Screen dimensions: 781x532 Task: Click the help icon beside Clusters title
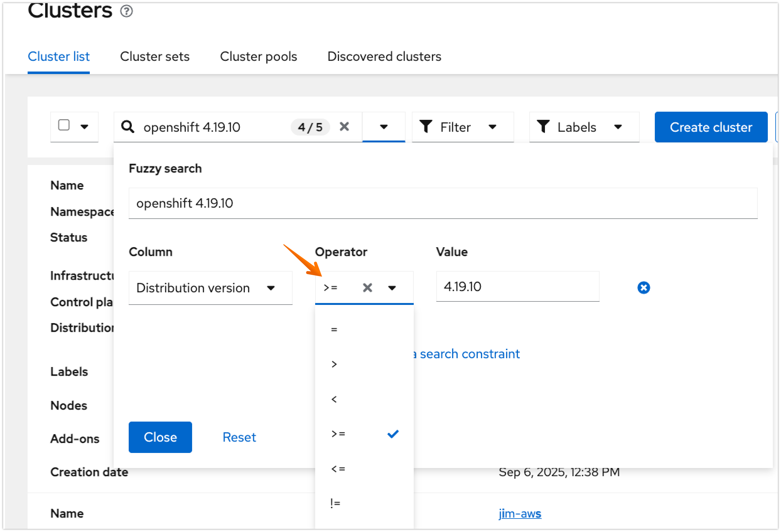(127, 11)
